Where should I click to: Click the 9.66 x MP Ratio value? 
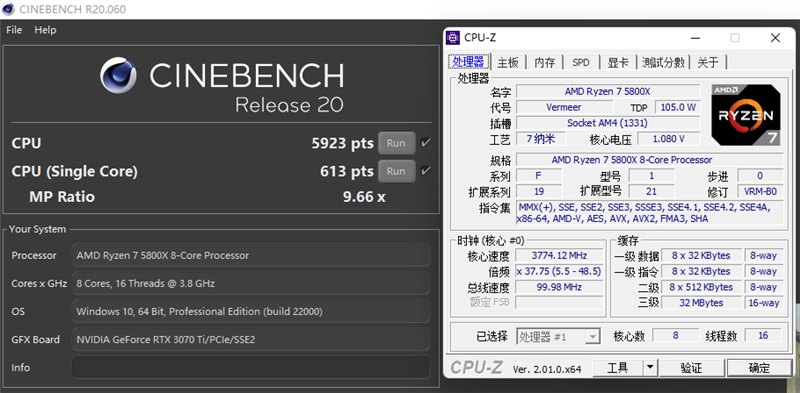click(x=364, y=196)
